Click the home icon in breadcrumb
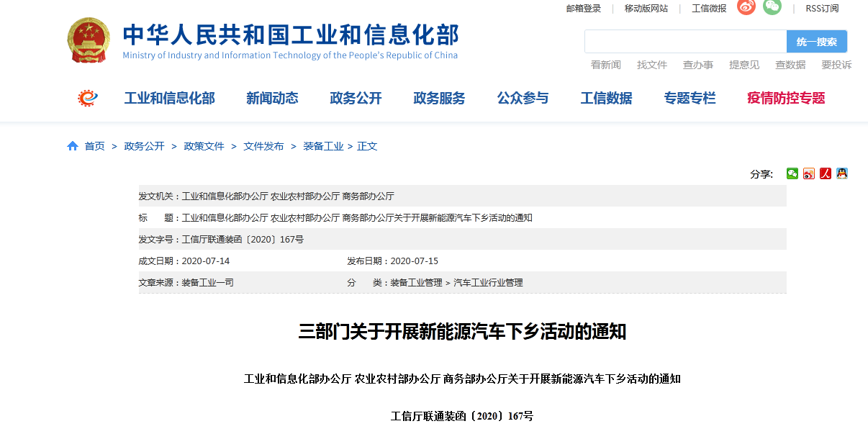This screenshot has width=868, height=434. [73, 146]
